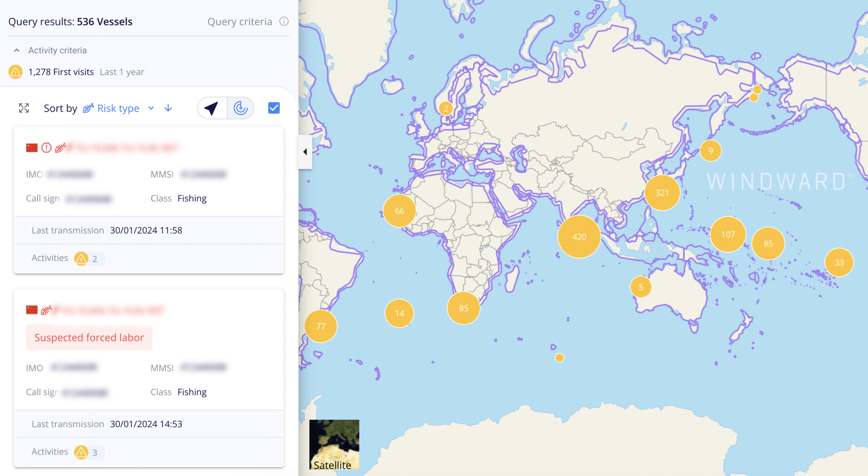Open second vessel's Activities badge showing 3

tap(88, 452)
